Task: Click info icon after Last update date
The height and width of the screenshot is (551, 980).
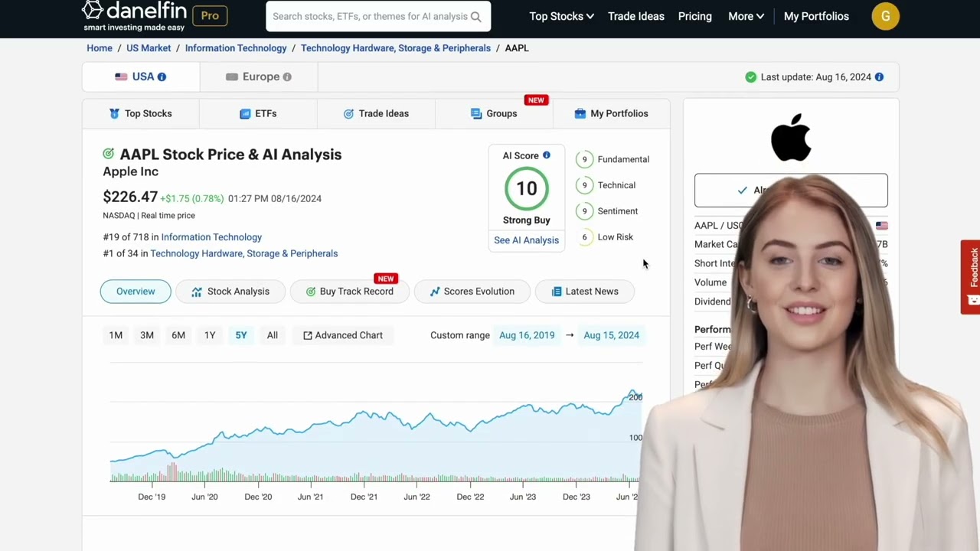Action: coord(879,77)
